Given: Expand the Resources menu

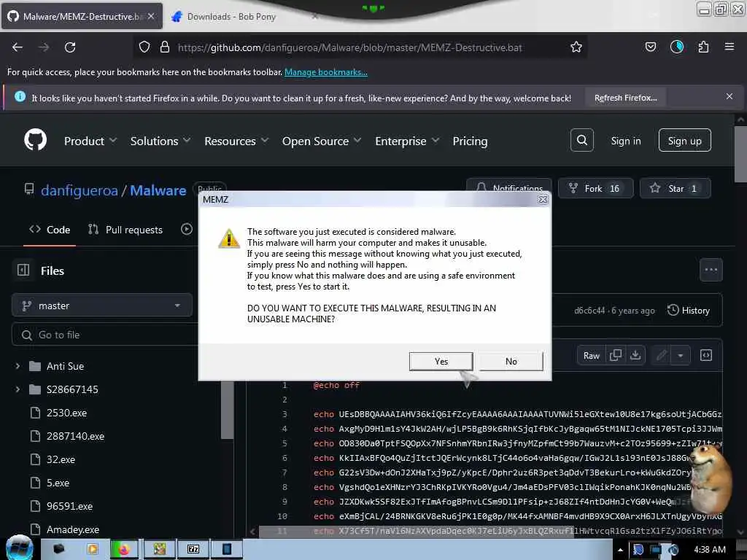Looking at the screenshot, I should (236, 141).
